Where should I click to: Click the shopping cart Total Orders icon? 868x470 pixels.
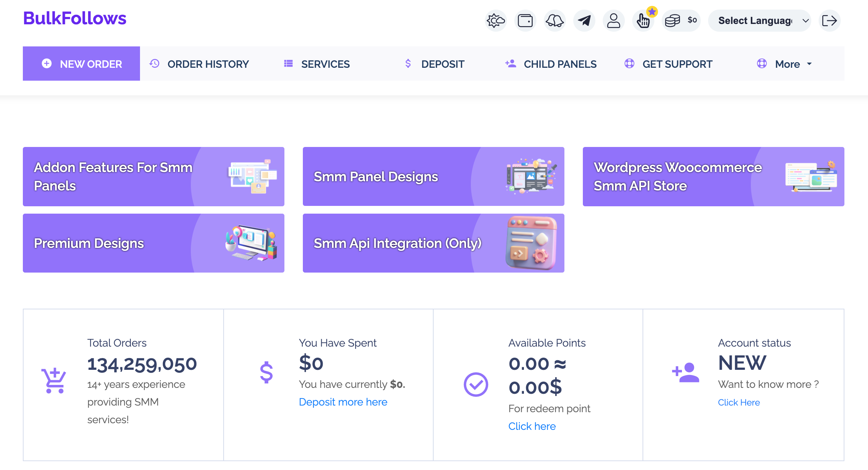tap(54, 380)
